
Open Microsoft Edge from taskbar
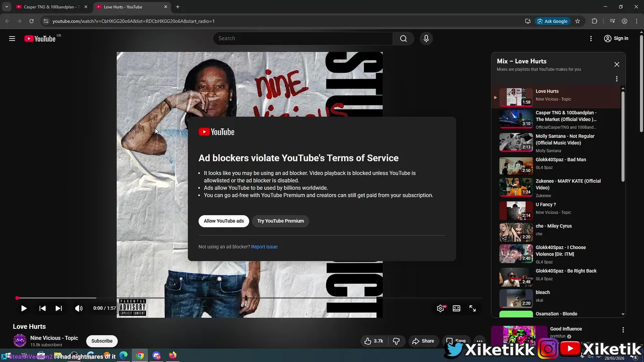[123, 355]
